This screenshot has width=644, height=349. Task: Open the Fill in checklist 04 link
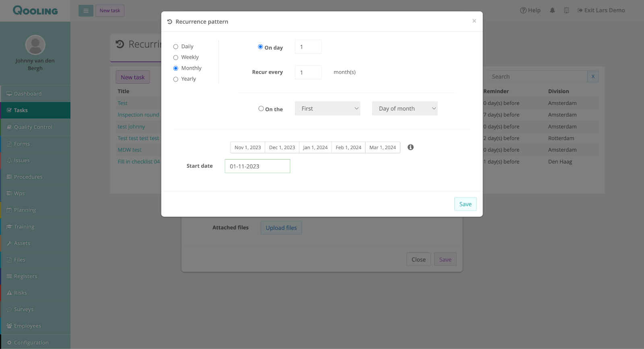pos(139,162)
